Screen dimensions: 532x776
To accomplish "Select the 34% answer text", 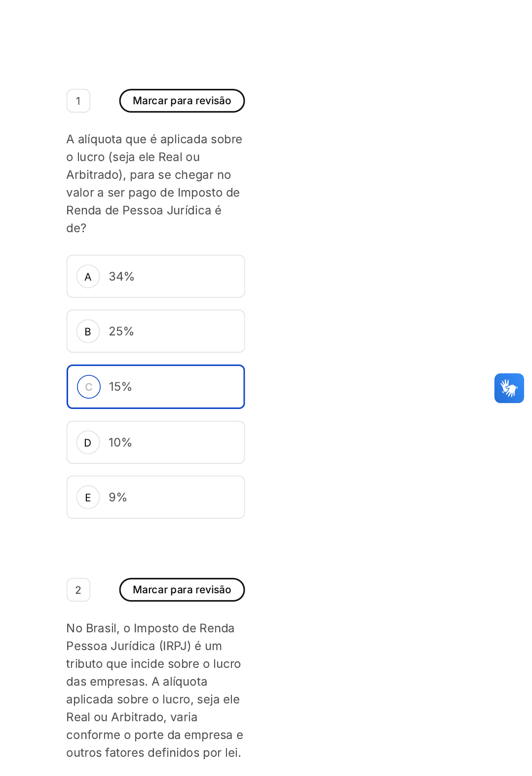I will (121, 277).
